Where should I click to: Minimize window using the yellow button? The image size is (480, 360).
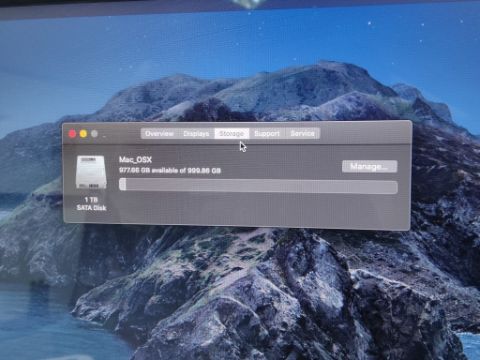(83, 134)
